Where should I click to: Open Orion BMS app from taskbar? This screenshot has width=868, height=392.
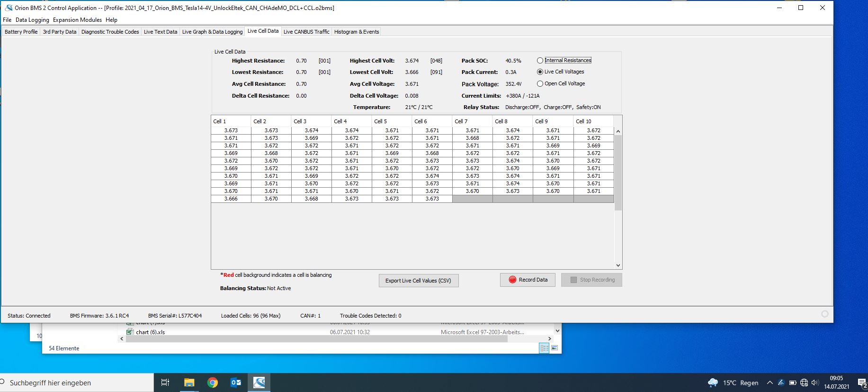click(x=259, y=383)
